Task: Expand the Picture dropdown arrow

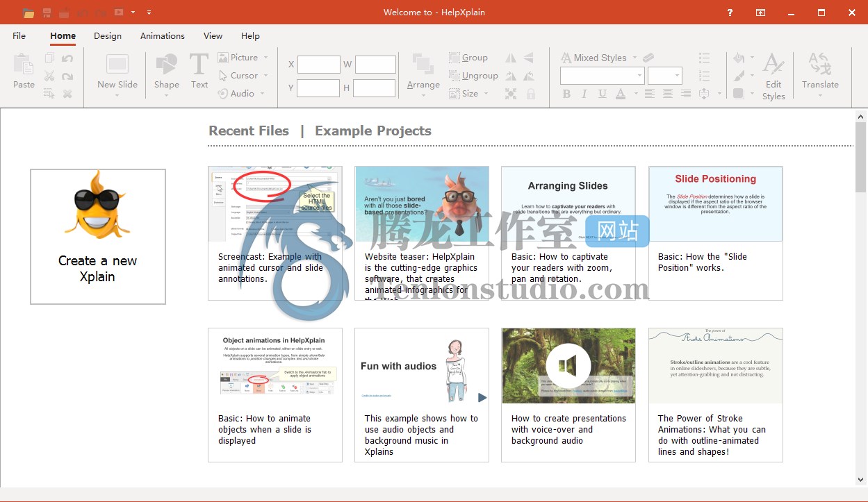Action: click(x=265, y=58)
